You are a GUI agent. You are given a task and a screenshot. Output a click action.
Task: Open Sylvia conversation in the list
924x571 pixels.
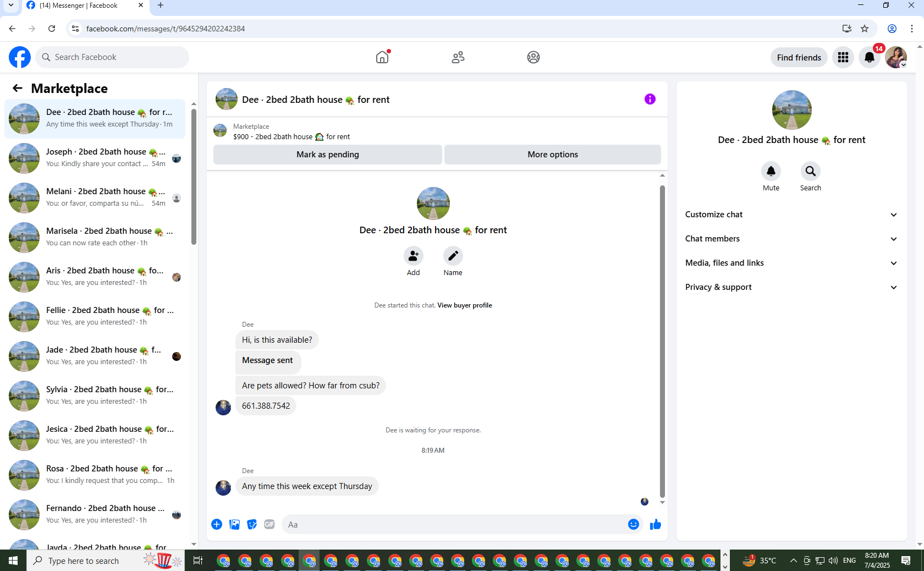coord(95,396)
